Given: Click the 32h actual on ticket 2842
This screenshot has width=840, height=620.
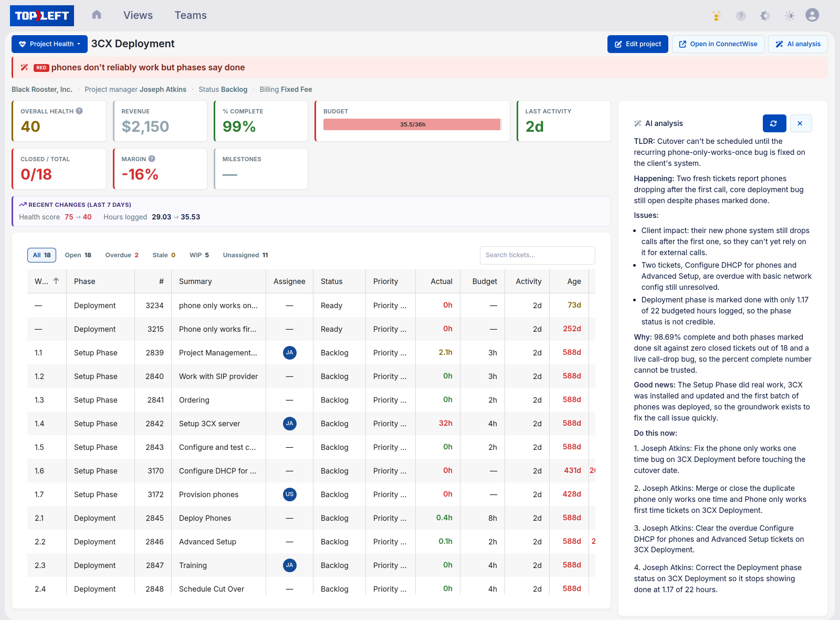Looking at the screenshot, I should pyautogui.click(x=445, y=423).
